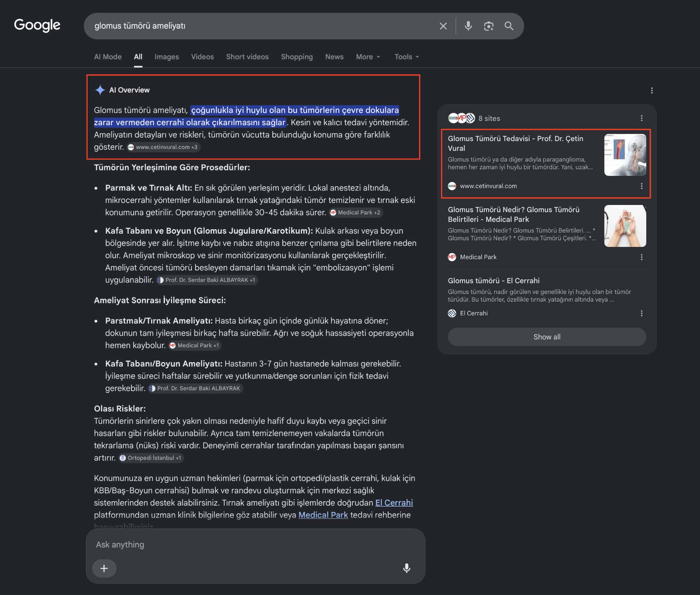Open three-dot menu for Medical Park result
700x595 pixels.
tap(641, 257)
